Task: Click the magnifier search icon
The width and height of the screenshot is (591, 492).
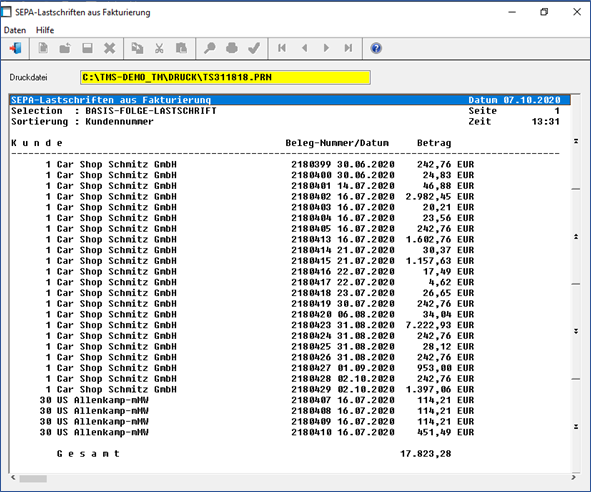Action: [x=210, y=48]
